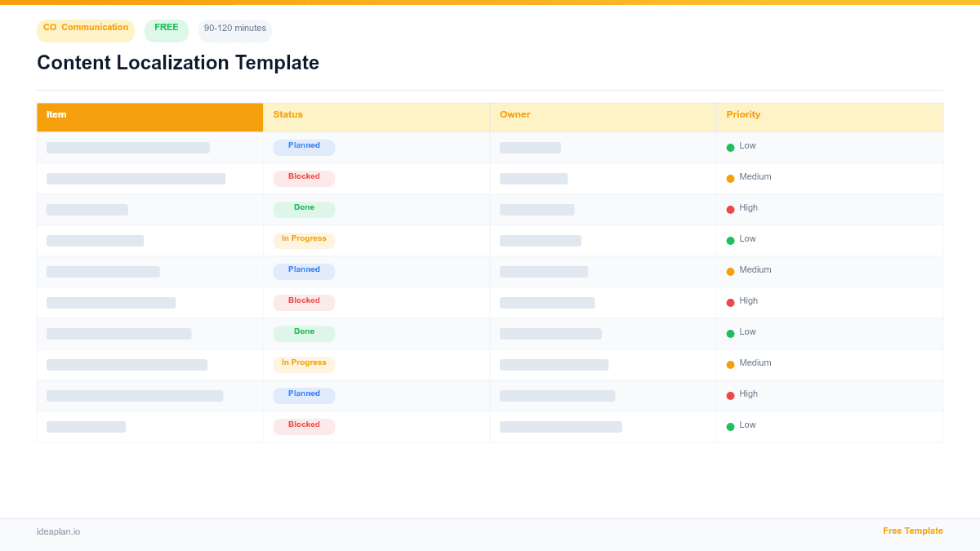Click the green Low dot in seventh row

[730, 332]
